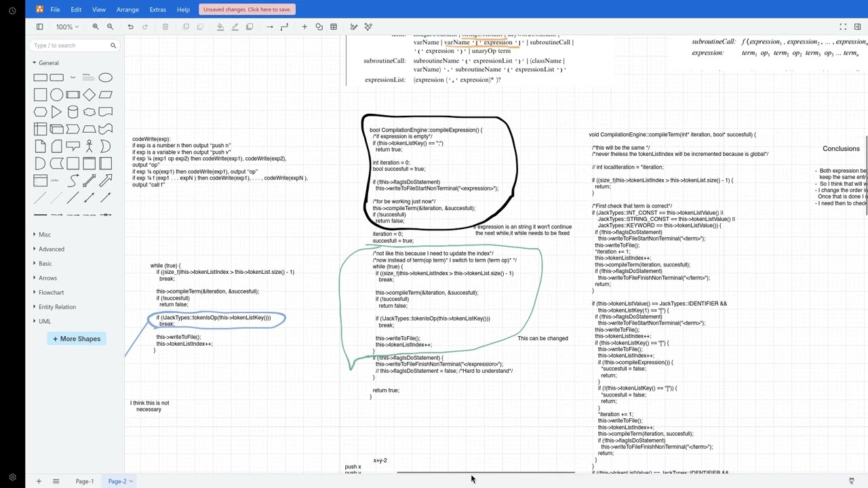Image resolution: width=868 pixels, height=488 pixels.
Task: Pick the note shape with folded corner
Action: coord(40,146)
